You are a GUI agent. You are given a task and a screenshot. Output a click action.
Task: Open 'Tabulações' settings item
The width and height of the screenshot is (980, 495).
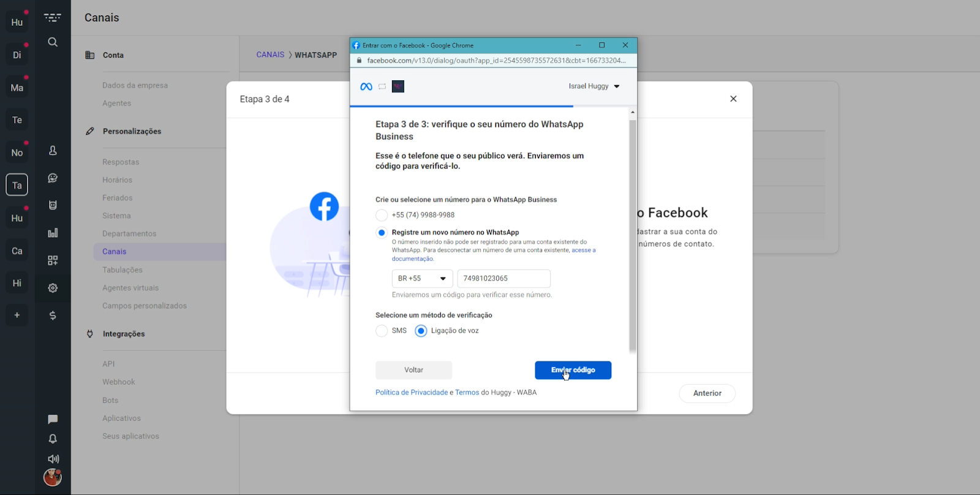tap(123, 270)
